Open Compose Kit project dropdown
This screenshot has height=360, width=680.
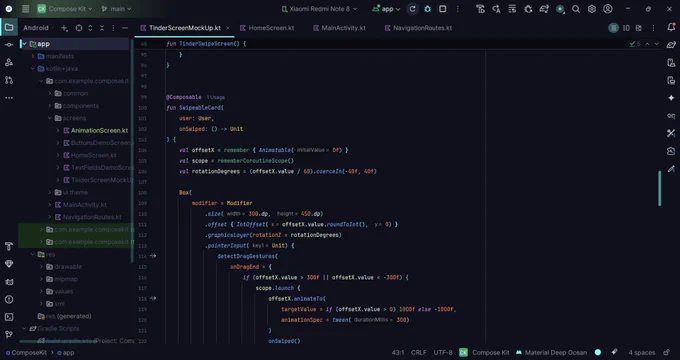pos(66,9)
